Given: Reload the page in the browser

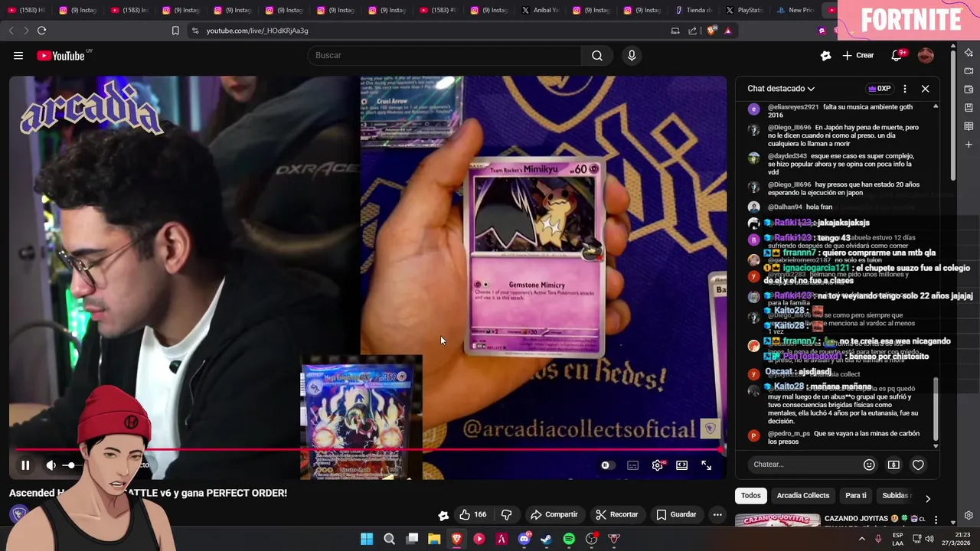Looking at the screenshot, I should [x=41, y=31].
